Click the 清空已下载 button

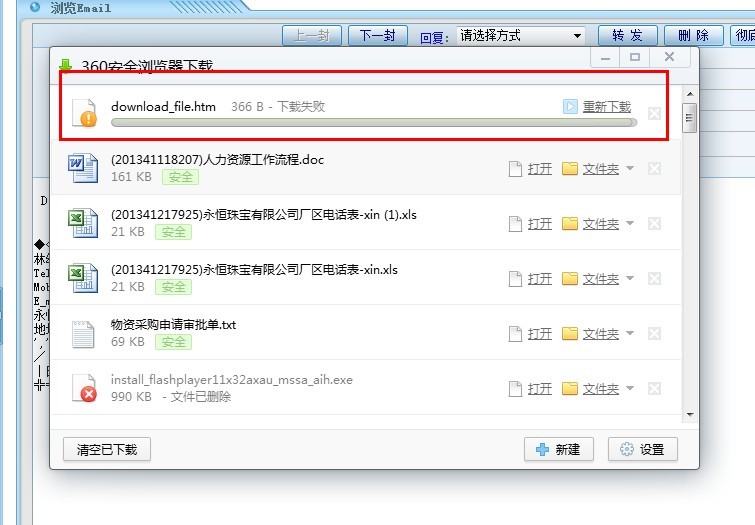(x=107, y=449)
